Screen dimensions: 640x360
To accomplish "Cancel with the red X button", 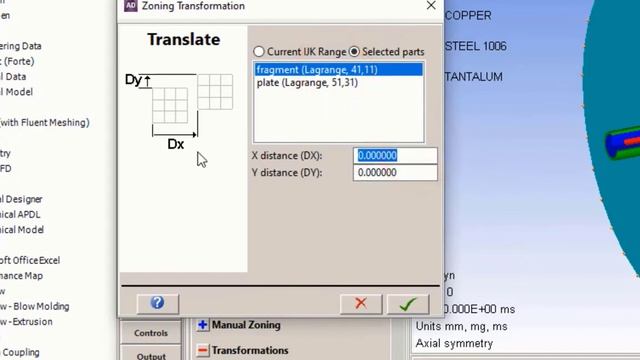I will (361, 304).
